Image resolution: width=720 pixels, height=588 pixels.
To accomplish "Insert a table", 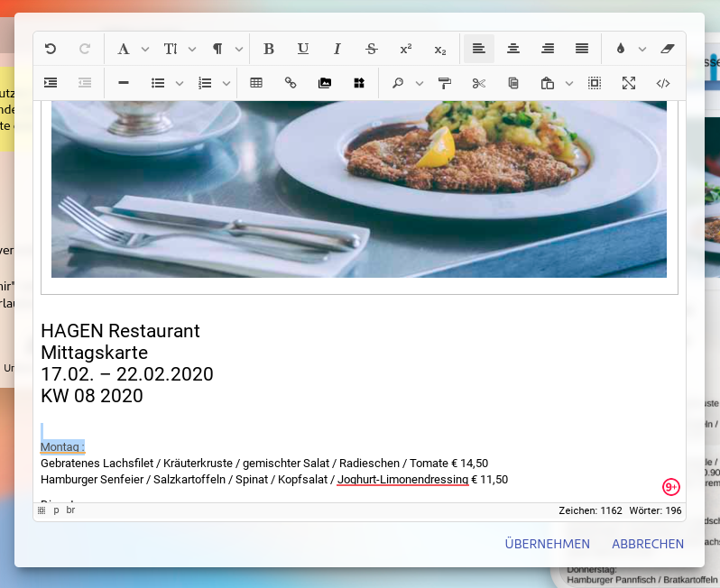I will (x=256, y=83).
